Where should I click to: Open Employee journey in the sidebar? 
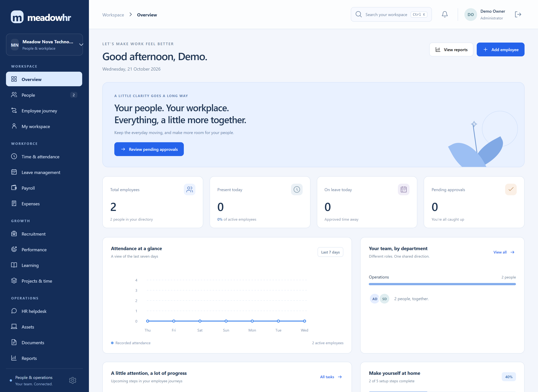pos(44,111)
